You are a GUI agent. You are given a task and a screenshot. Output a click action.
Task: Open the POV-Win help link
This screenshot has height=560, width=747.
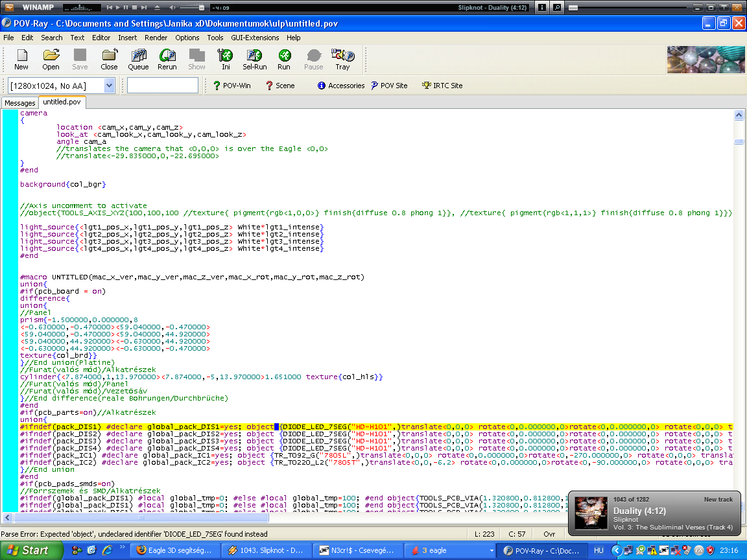coord(231,86)
